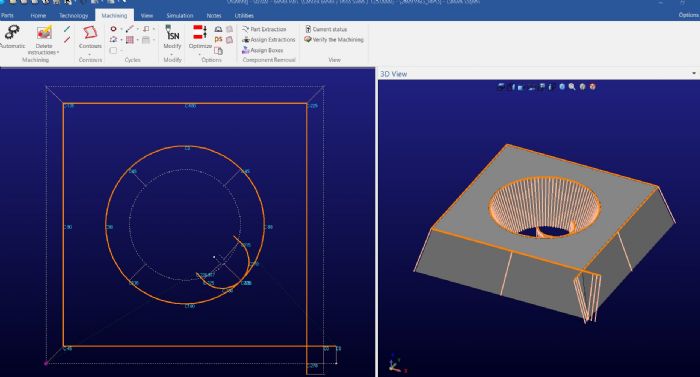Click the orange PS options icon
The height and width of the screenshot is (377, 700).
click(x=218, y=39)
